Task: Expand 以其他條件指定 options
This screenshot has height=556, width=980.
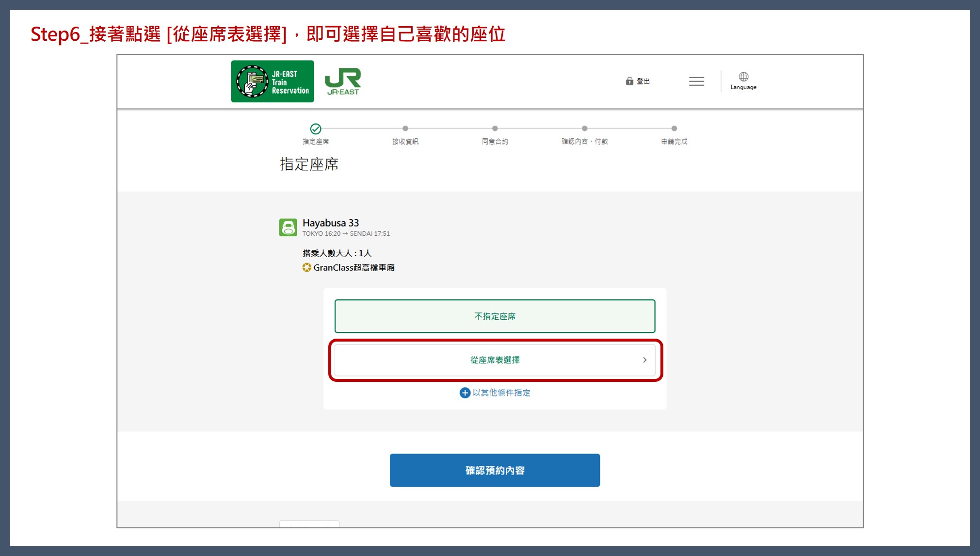Action: pyautogui.click(x=501, y=392)
